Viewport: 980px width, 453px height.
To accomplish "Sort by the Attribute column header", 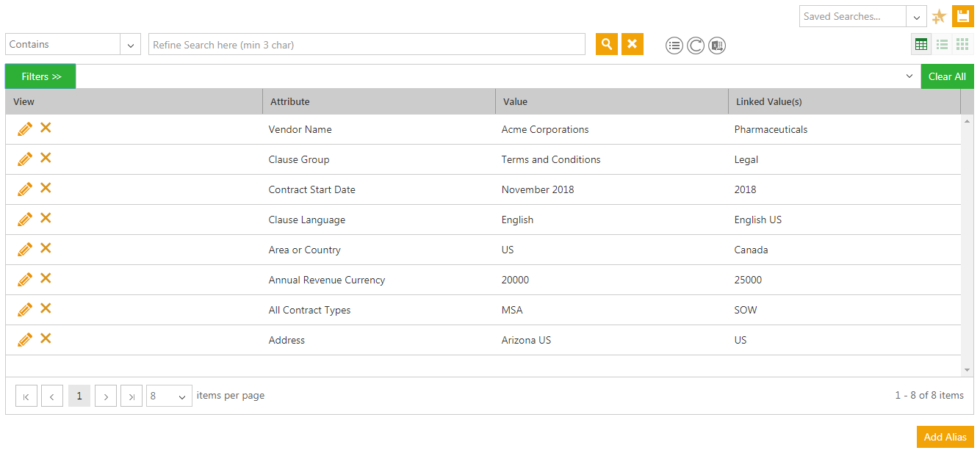I will pos(290,102).
